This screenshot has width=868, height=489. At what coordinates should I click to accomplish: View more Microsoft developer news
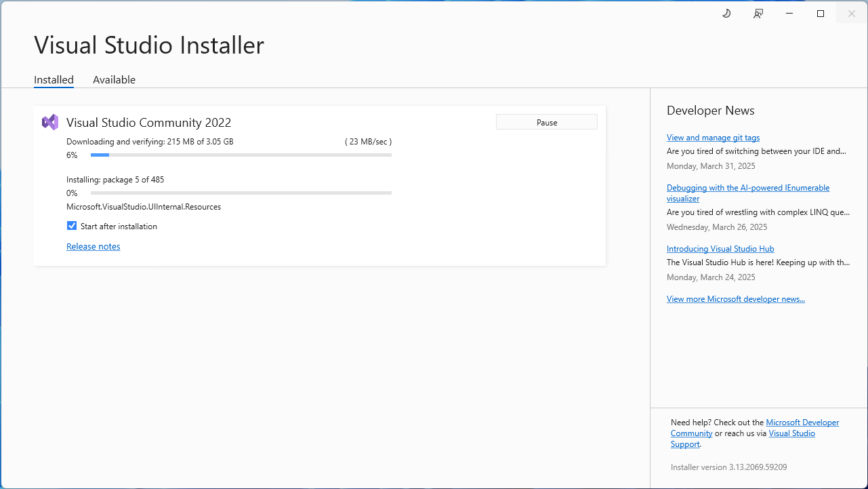point(736,299)
